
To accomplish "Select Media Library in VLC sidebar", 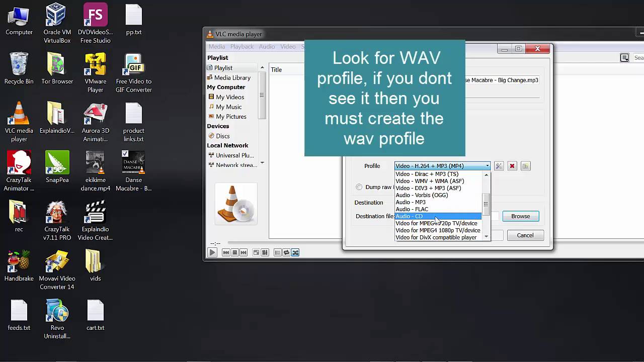I will click(x=232, y=78).
